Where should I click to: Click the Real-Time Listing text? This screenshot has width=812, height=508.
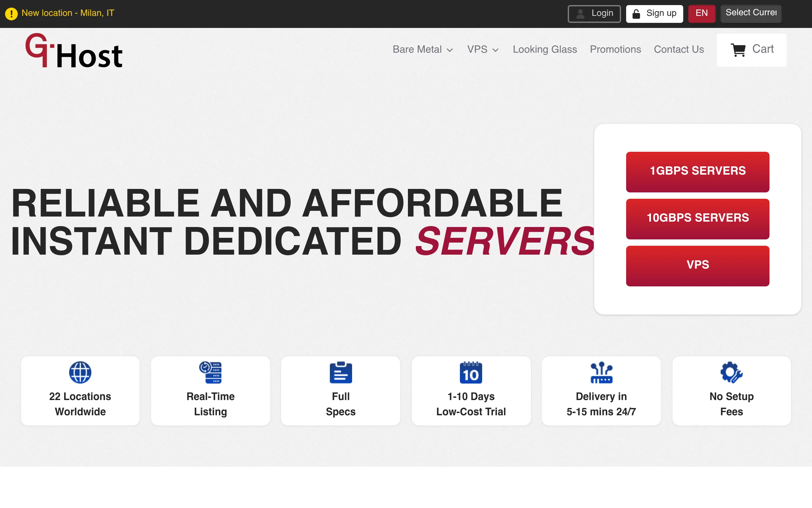pyautogui.click(x=210, y=404)
